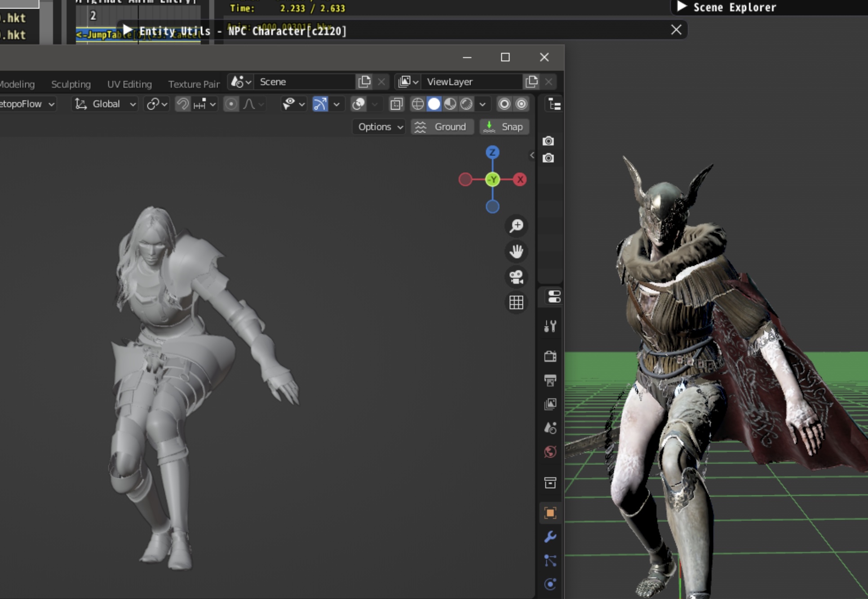868x599 pixels.
Task: Expand the Options dropdown
Action: pyautogui.click(x=380, y=127)
